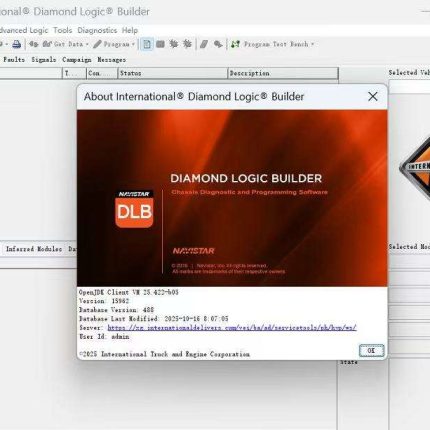Click the DLB Navistar logo in About dialog
The width and height of the screenshot is (430, 430).
coord(134,209)
